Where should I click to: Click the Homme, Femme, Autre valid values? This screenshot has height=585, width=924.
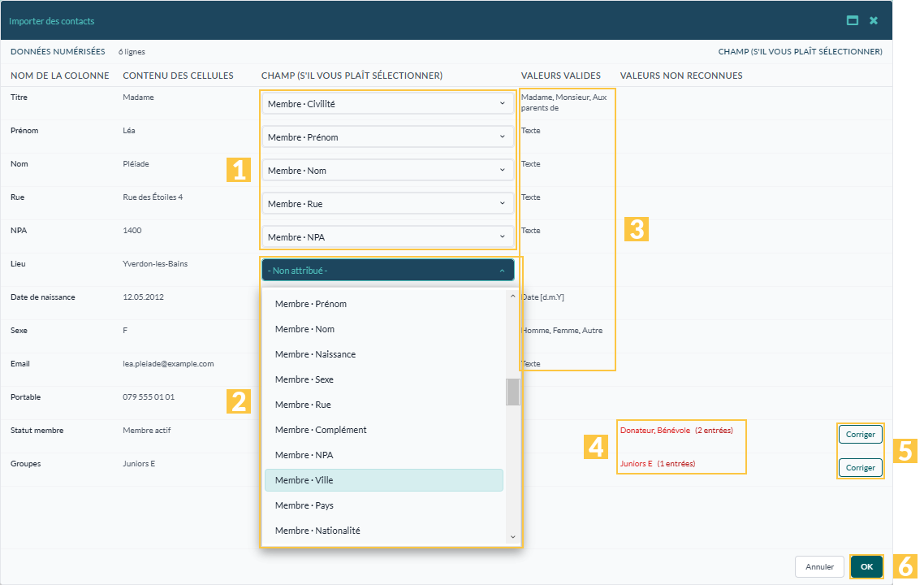[x=562, y=330]
